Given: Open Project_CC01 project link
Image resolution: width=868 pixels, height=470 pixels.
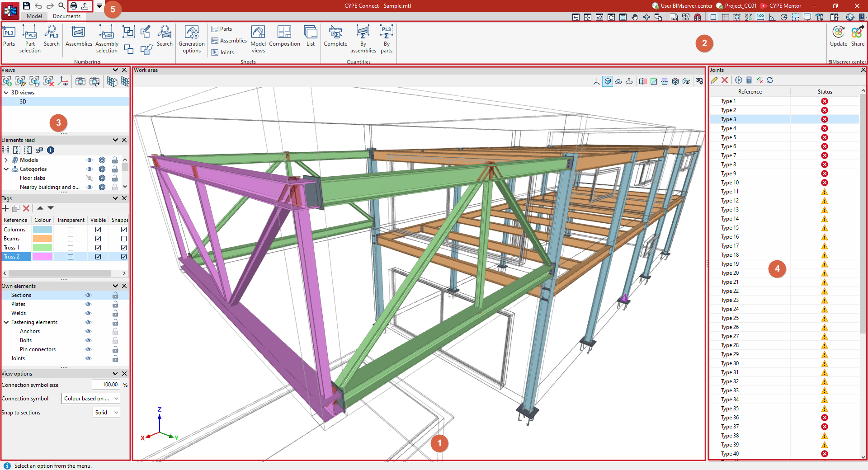Looking at the screenshot, I should [736, 6].
